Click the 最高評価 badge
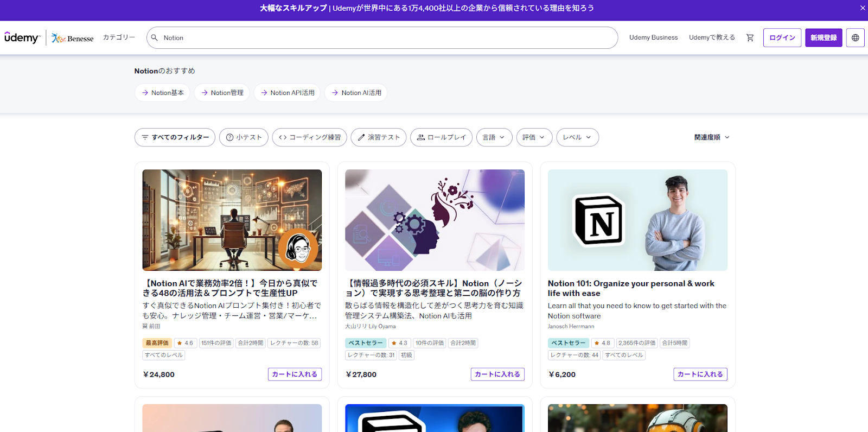This screenshot has width=868, height=432. coord(157,343)
